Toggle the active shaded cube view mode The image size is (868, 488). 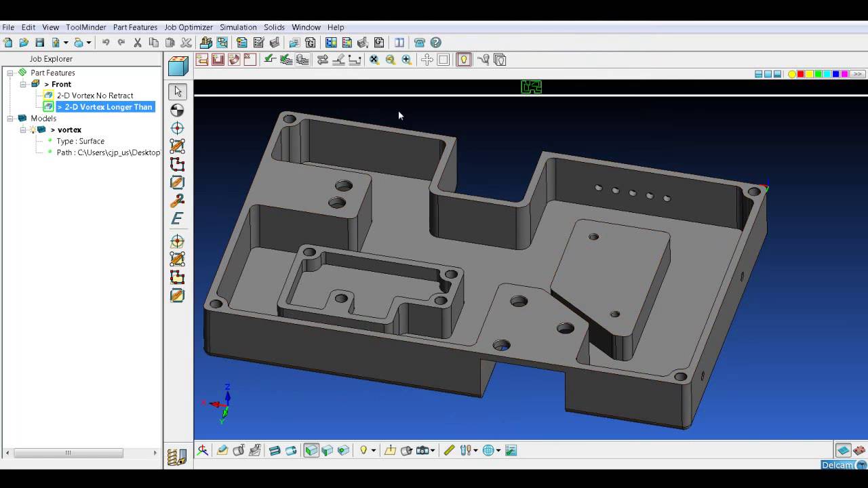click(x=311, y=450)
